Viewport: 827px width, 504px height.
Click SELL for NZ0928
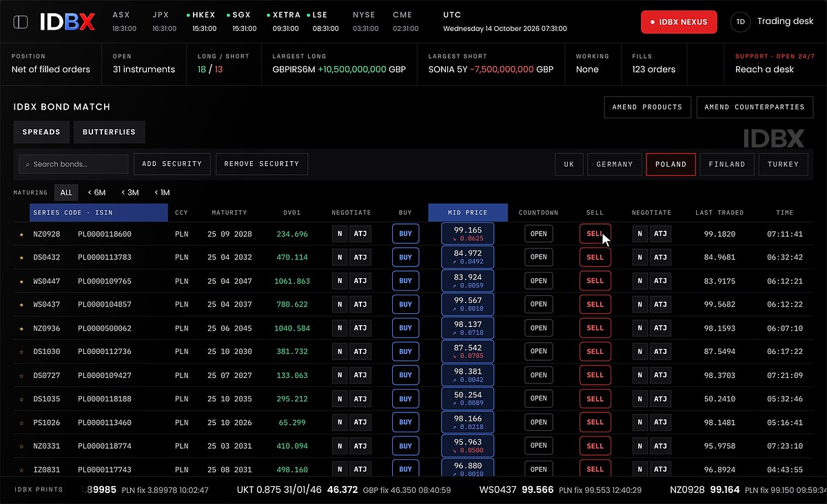click(x=595, y=234)
